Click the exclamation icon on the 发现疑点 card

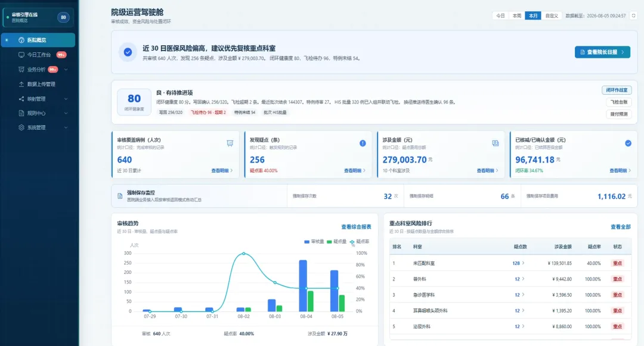[363, 143]
